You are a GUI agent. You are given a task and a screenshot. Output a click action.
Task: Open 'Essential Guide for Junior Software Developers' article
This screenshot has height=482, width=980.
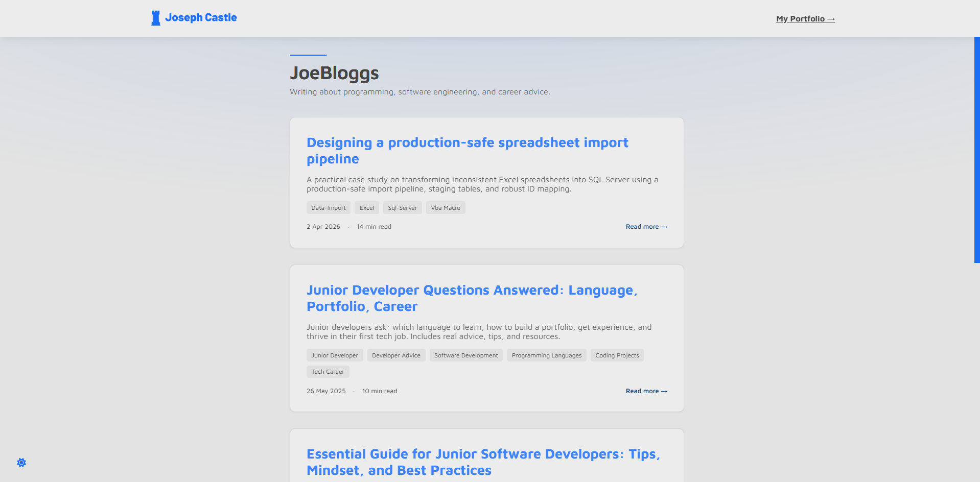(x=483, y=462)
